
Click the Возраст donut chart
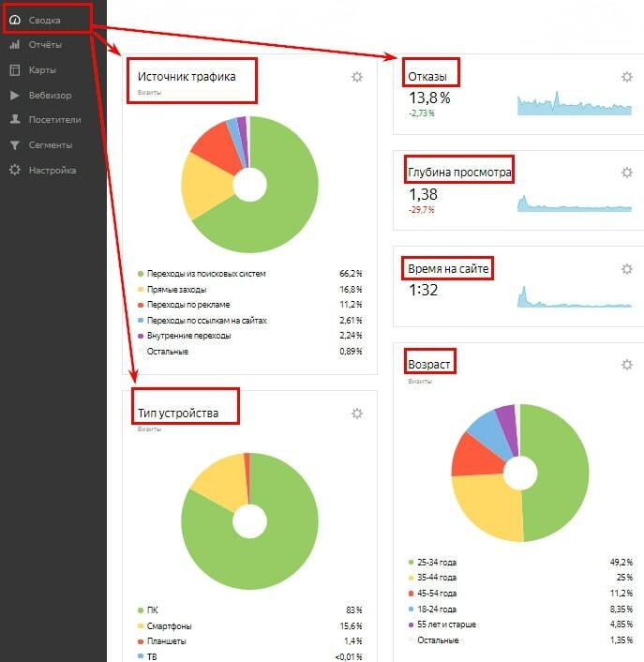(520, 473)
